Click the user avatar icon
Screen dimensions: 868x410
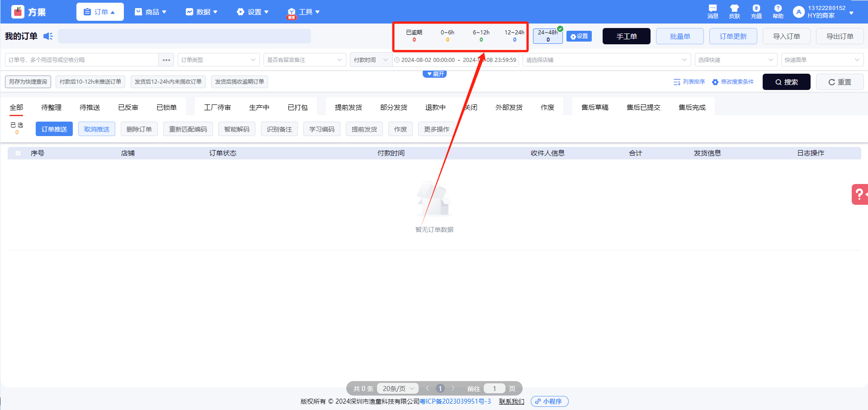click(x=799, y=12)
